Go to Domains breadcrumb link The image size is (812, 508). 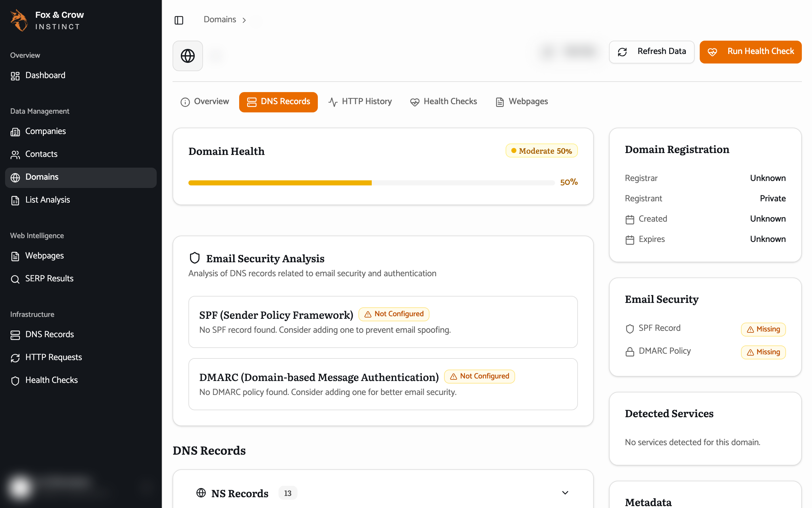[x=220, y=19]
